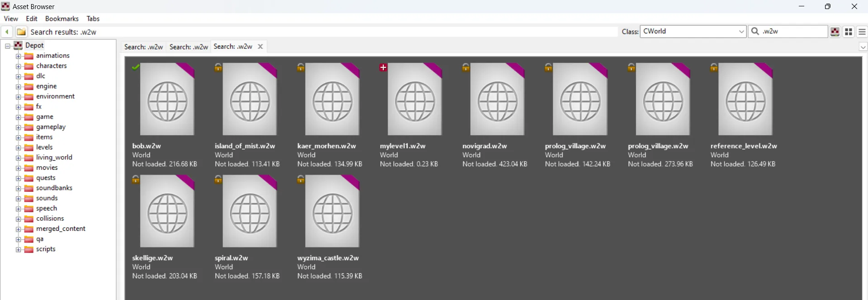Click the Search results path field

pos(323,32)
